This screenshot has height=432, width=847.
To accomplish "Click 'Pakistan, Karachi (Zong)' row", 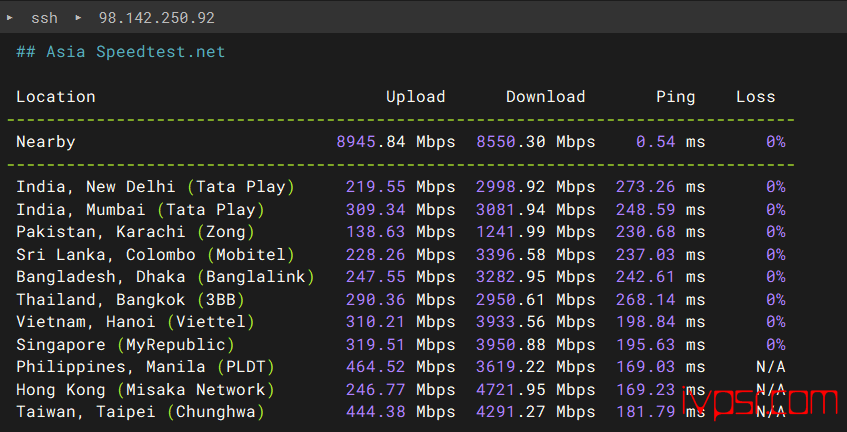I will tap(401, 232).
